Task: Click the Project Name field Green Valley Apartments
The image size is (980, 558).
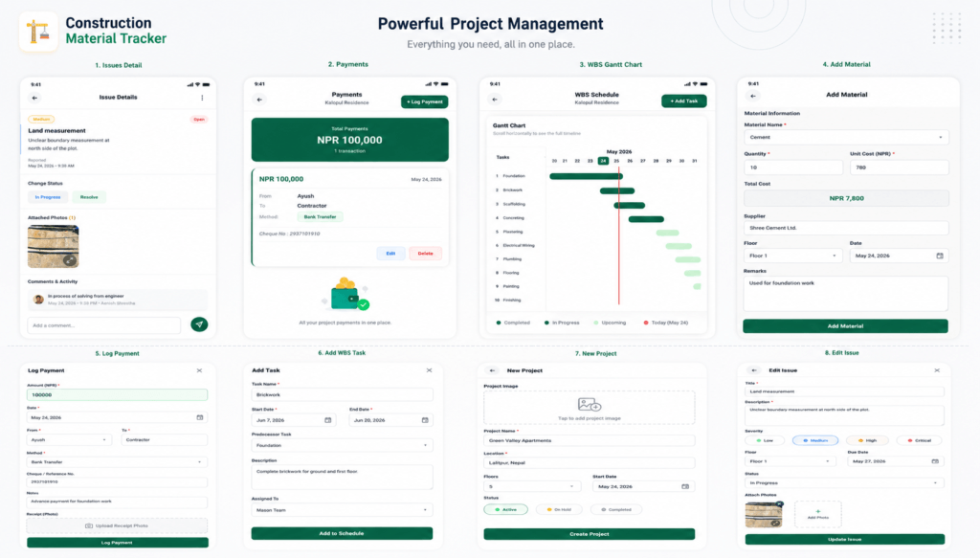Action: click(x=589, y=440)
